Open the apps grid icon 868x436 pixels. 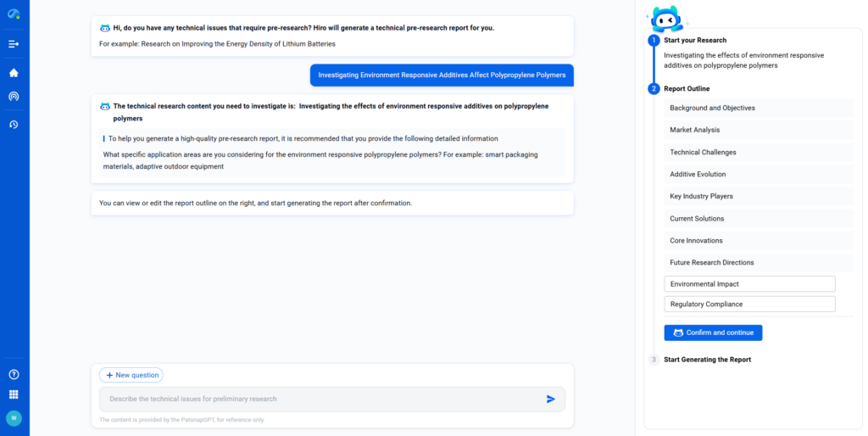click(x=14, y=394)
